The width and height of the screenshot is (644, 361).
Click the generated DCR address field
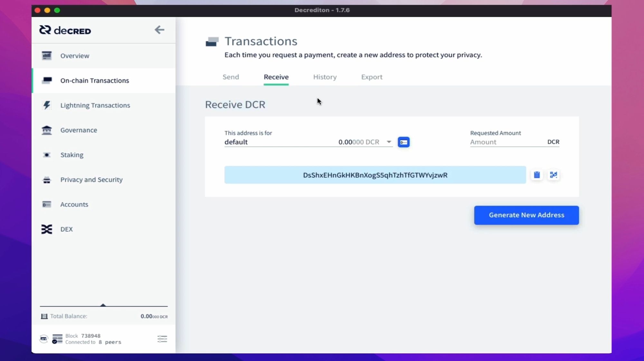[375, 175]
